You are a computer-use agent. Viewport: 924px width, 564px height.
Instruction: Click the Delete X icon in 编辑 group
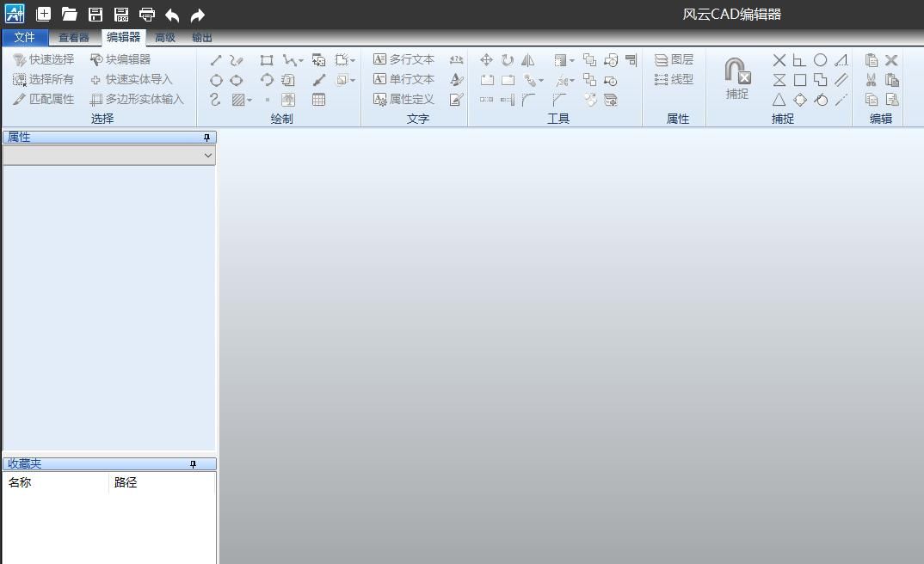pos(891,60)
